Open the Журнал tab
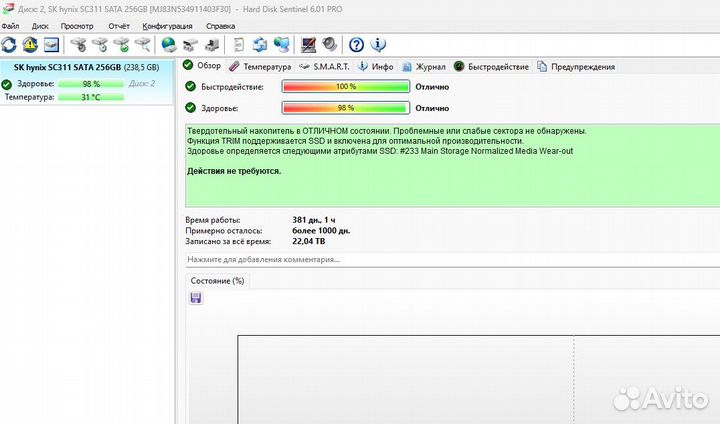This screenshot has width=720, height=424. (425, 67)
